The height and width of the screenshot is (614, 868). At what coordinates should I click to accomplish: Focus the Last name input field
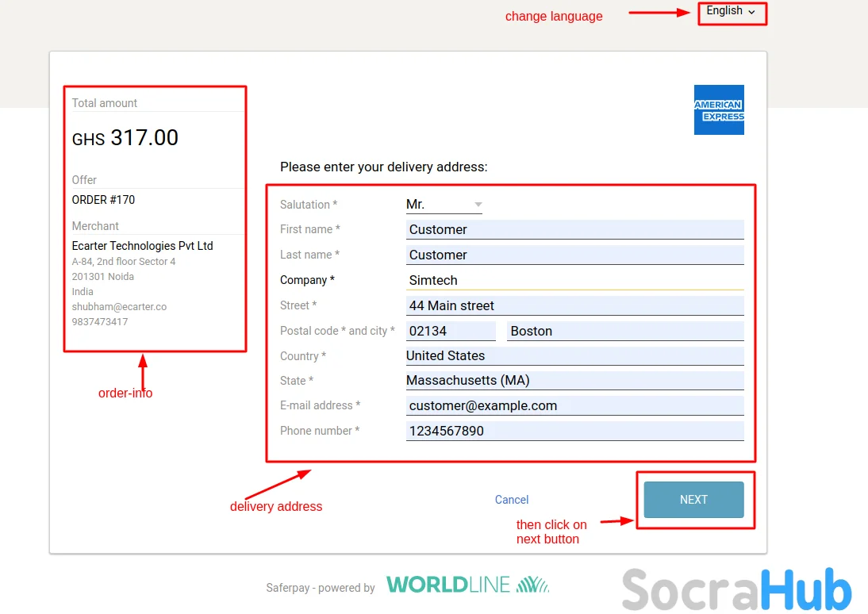pyautogui.click(x=574, y=255)
